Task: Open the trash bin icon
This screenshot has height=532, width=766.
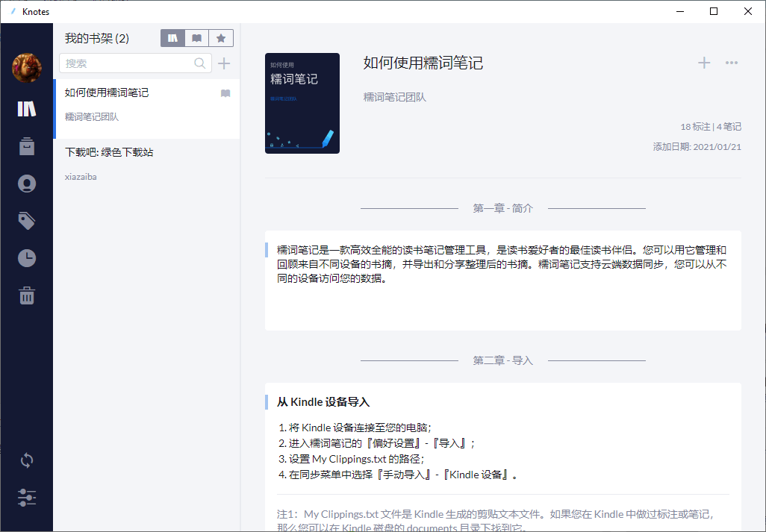Action: (26, 295)
